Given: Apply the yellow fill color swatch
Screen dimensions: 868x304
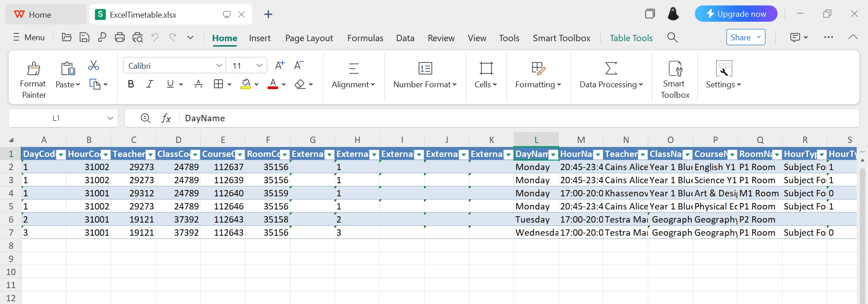Looking at the screenshot, I should (x=245, y=84).
